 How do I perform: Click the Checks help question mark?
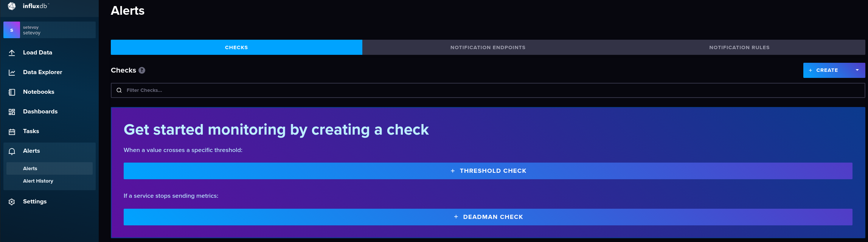click(142, 70)
